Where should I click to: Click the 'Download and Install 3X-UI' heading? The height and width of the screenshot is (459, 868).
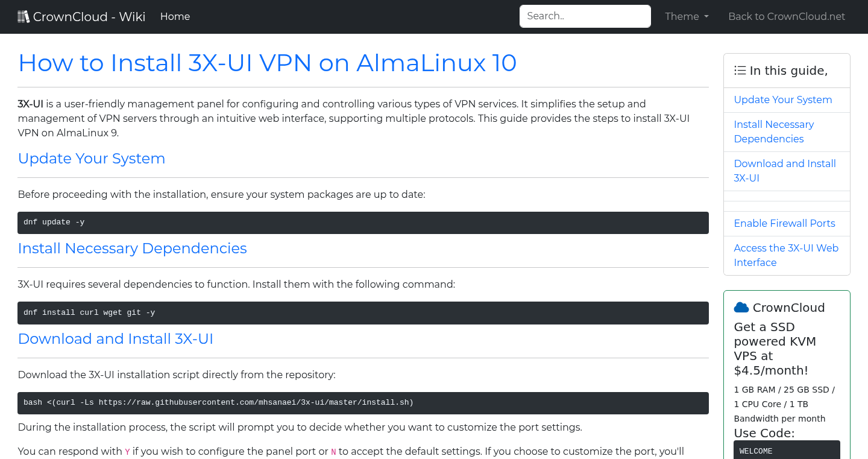click(115, 339)
